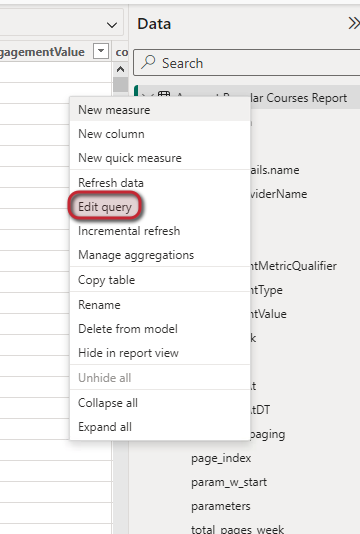Select field ending in paging

(267, 434)
